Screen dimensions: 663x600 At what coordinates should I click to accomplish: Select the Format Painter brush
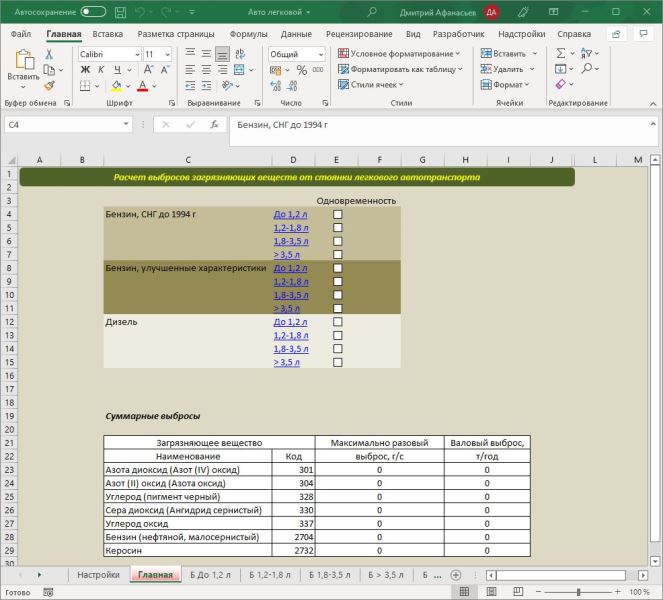coord(49,86)
